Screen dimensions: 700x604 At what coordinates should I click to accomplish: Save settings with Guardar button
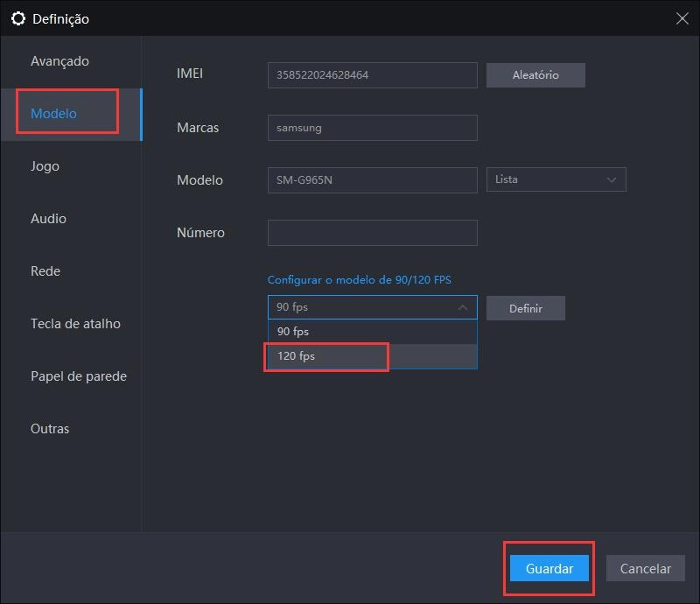pos(549,568)
